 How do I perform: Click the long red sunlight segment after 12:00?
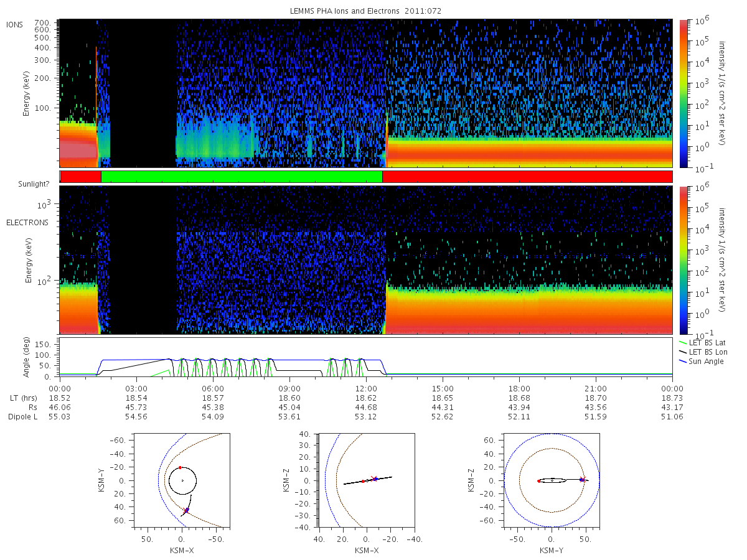pyautogui.click(x=527, y=177)
